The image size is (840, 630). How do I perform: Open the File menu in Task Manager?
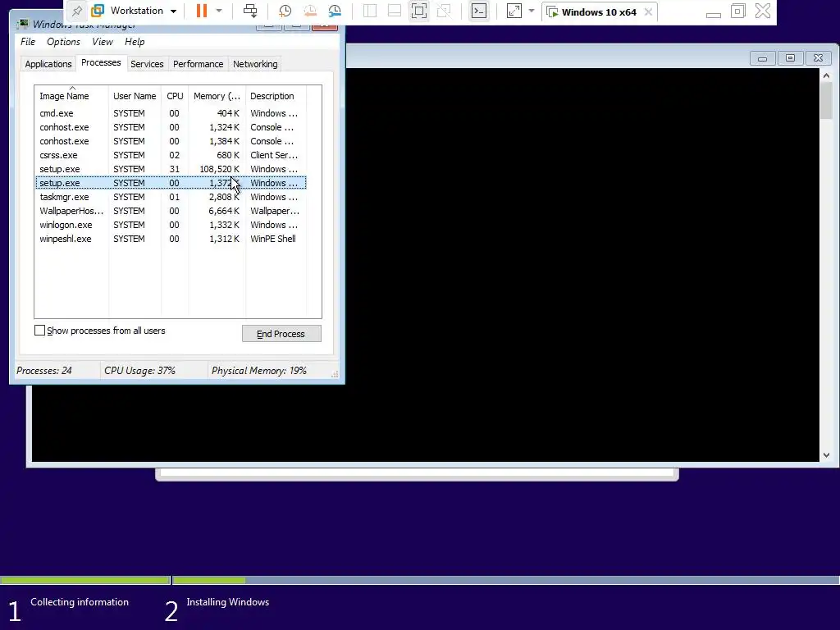(x=28, y=42)
